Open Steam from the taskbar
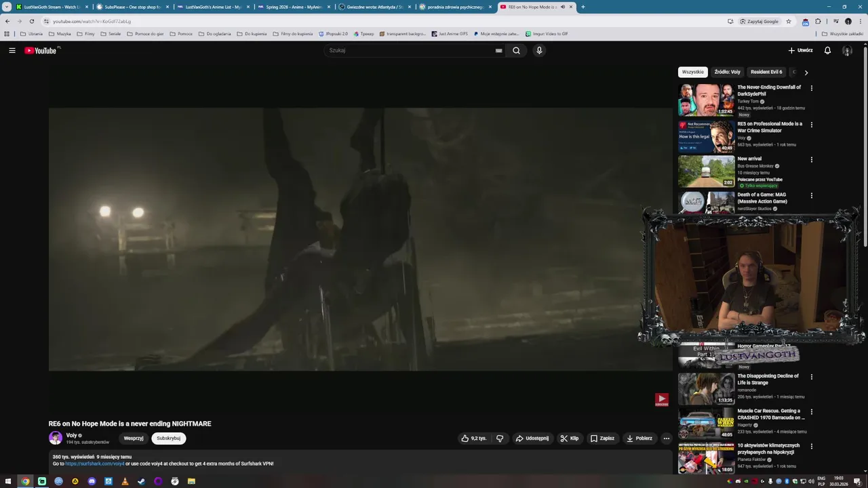The image size is (868, 488). tap(142, 481)
